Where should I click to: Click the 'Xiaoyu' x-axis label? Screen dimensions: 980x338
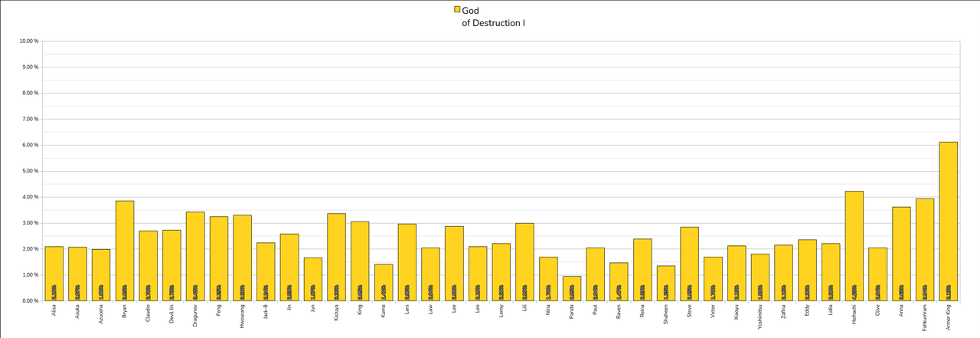[737, 312]
